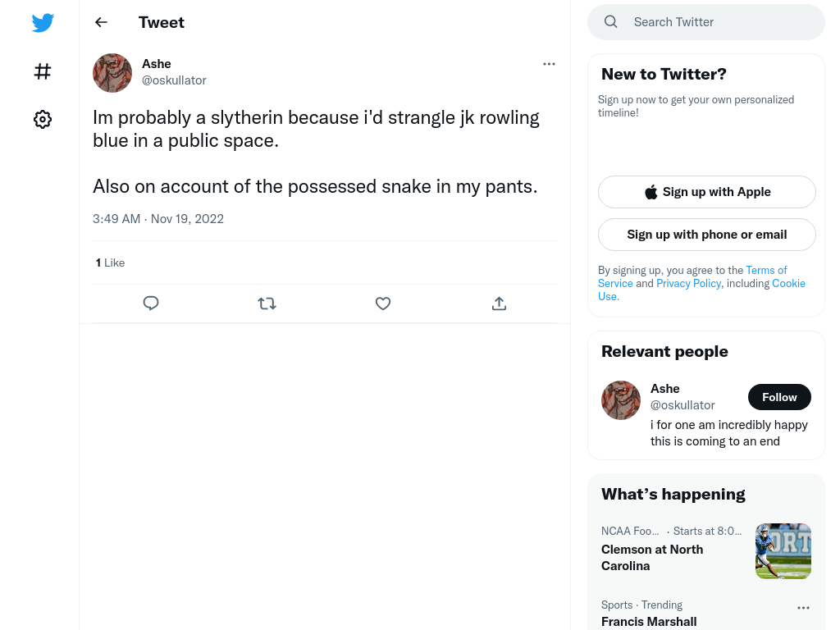Open the tweet's more options menu
This screenshot has width=840, height=630.
[549, 64]
